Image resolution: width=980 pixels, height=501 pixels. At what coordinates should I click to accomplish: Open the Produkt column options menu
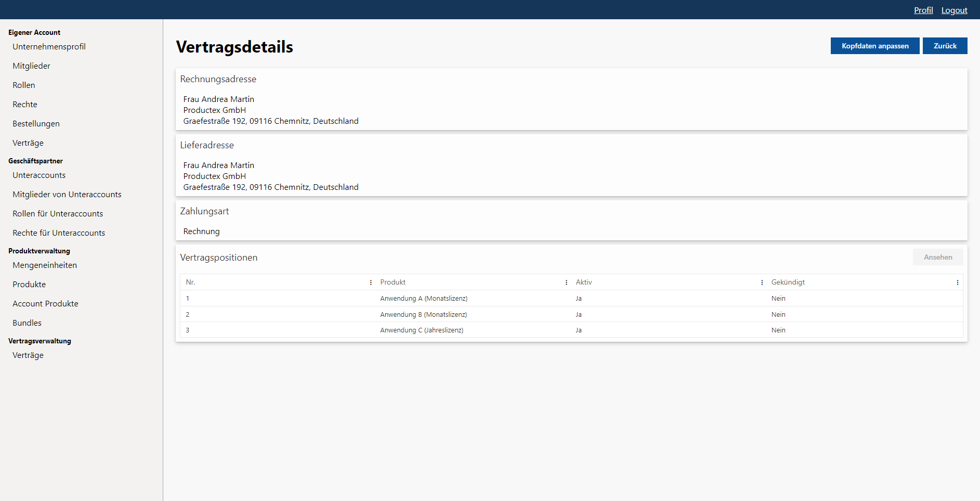pyautogui.click(x=566, y=282)
